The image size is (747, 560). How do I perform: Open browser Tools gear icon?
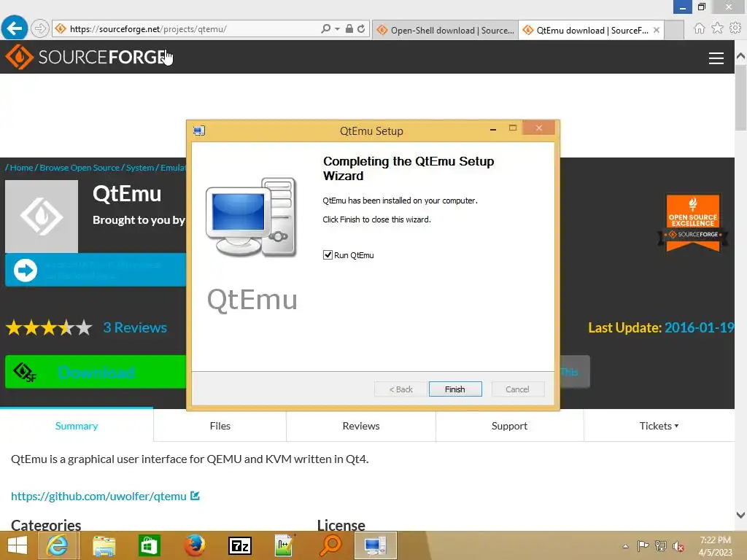735,28
